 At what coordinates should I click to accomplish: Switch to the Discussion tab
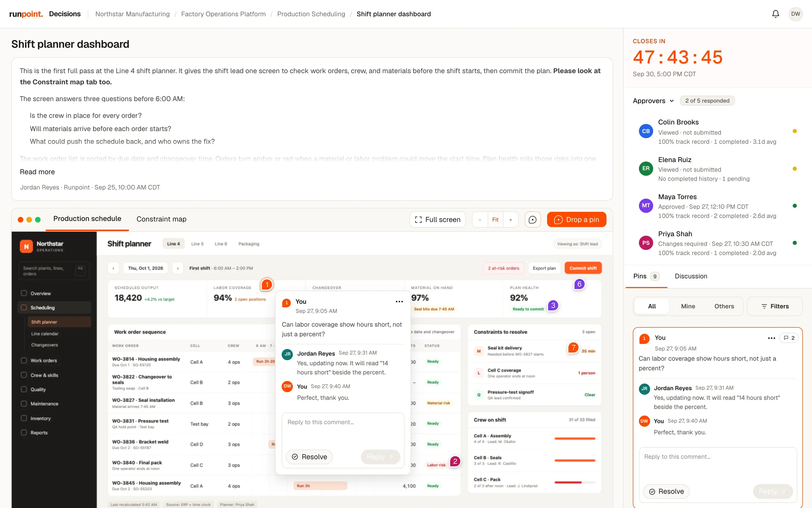click(691, 276)
